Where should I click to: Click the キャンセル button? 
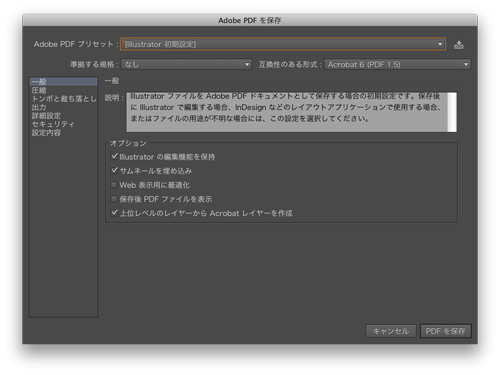tap(391, 331)
